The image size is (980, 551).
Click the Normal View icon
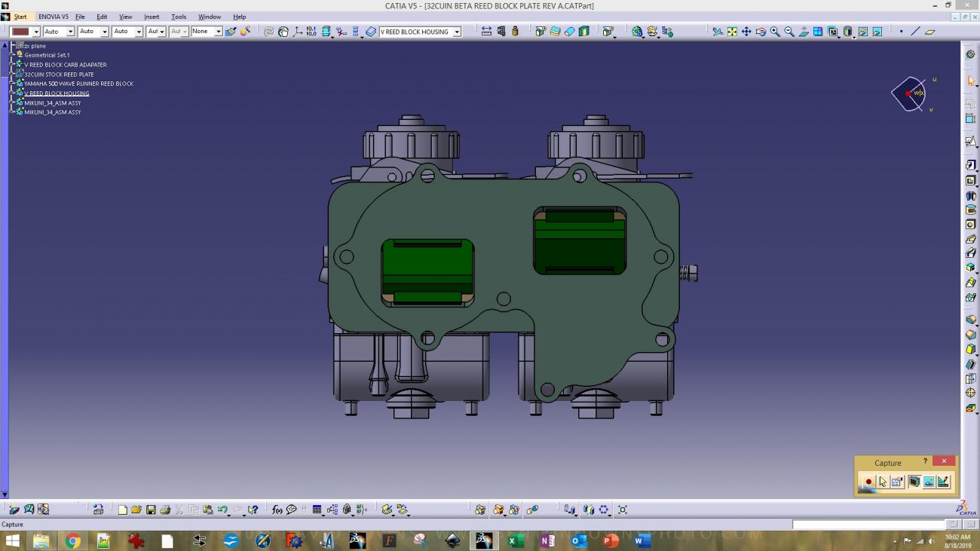pyautogui.click(x=804, y=32)
